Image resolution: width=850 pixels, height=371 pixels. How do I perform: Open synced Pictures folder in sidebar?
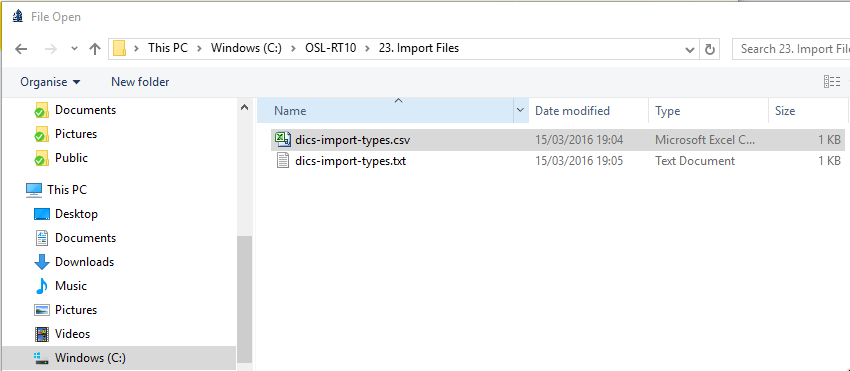tap(76, 133)
